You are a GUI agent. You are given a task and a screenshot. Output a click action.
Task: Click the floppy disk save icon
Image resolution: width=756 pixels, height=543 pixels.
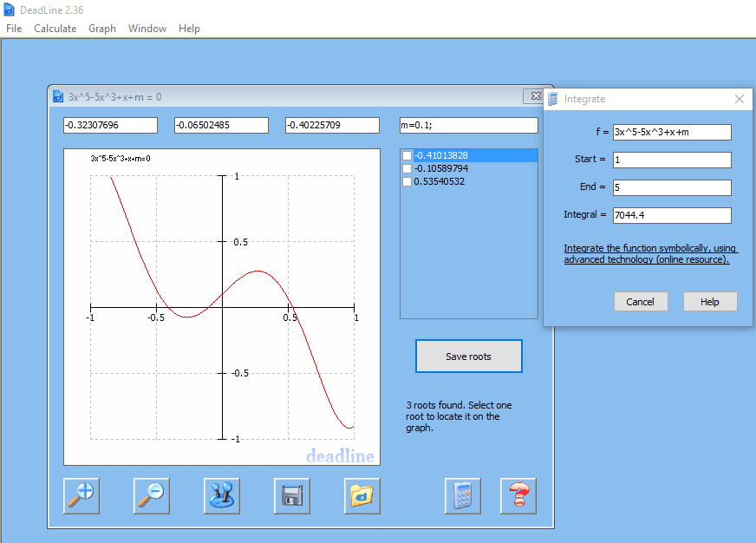click(291, 496)
